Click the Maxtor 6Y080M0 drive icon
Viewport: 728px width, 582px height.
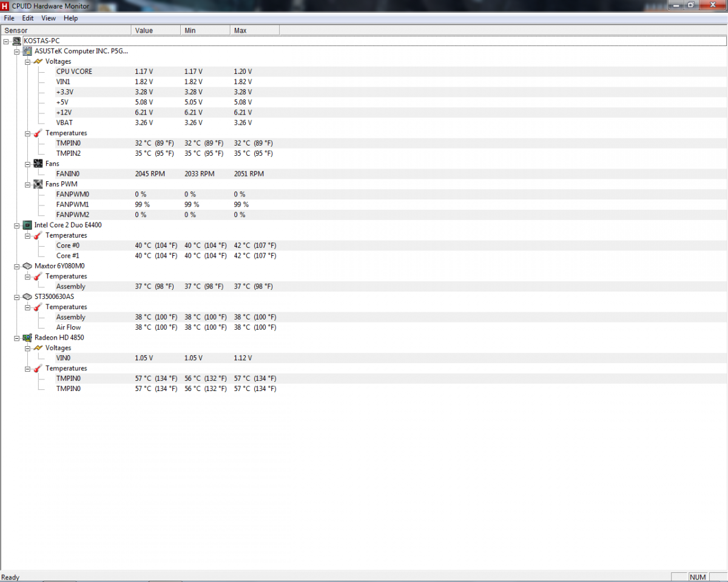click(x=27, y=266)
